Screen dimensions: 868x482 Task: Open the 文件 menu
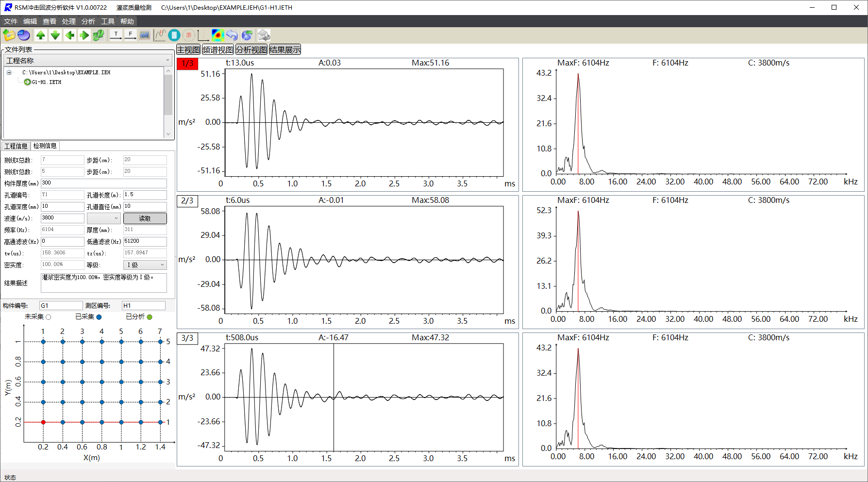[11, 21]
